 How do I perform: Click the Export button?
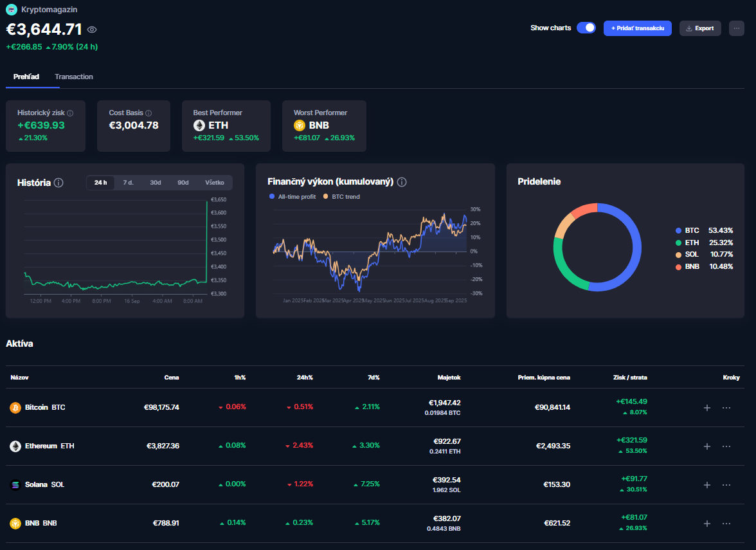coord(699,28)
